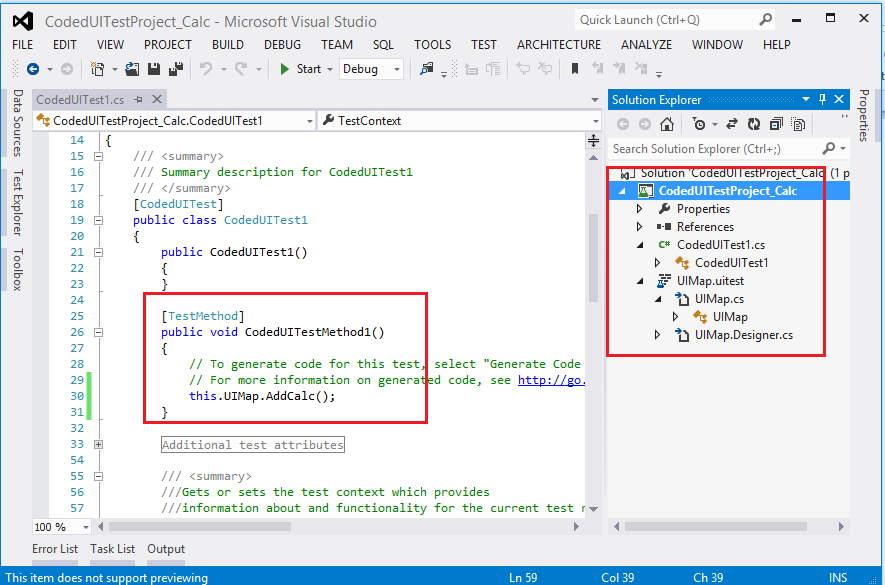The width and height of the screenshot is (885, 585).
Task: Open the ARCHITECTURE menu
Action: (x=558, y=44)
